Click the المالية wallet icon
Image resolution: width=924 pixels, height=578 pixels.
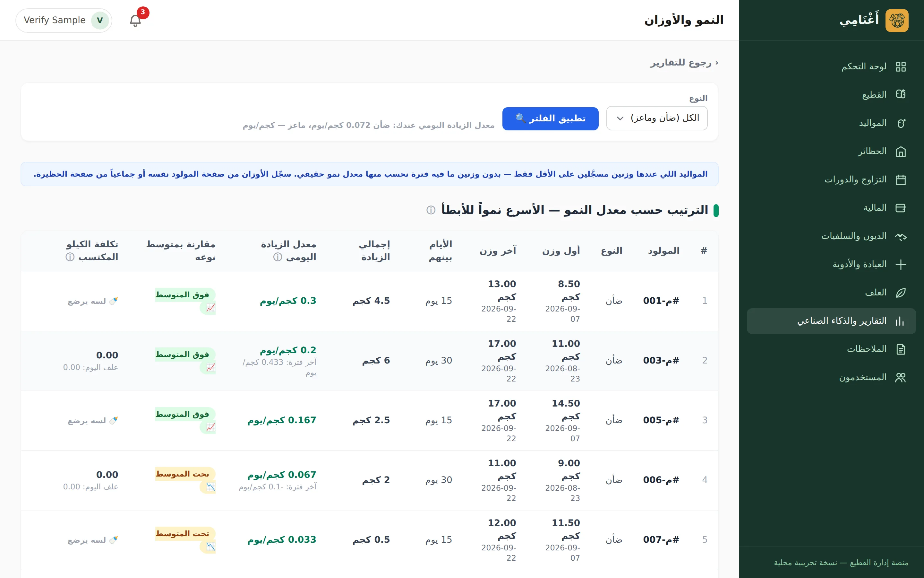901,208
